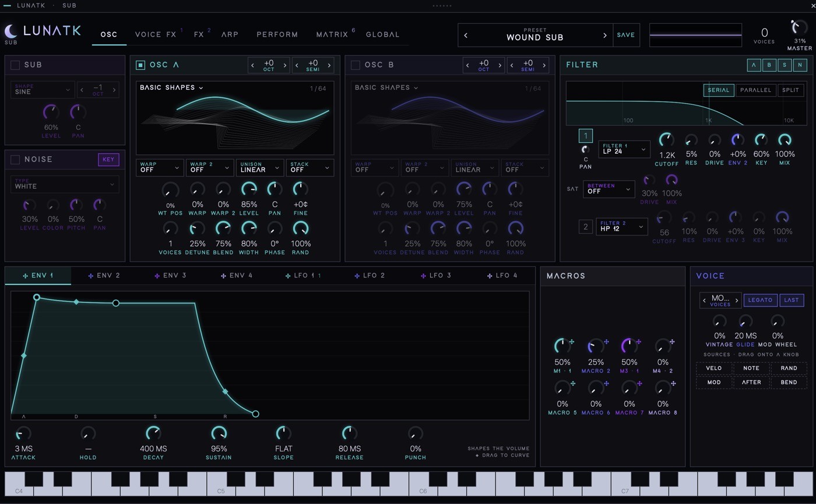Toggle filter routing for OSC B

(x=769, y=65)
